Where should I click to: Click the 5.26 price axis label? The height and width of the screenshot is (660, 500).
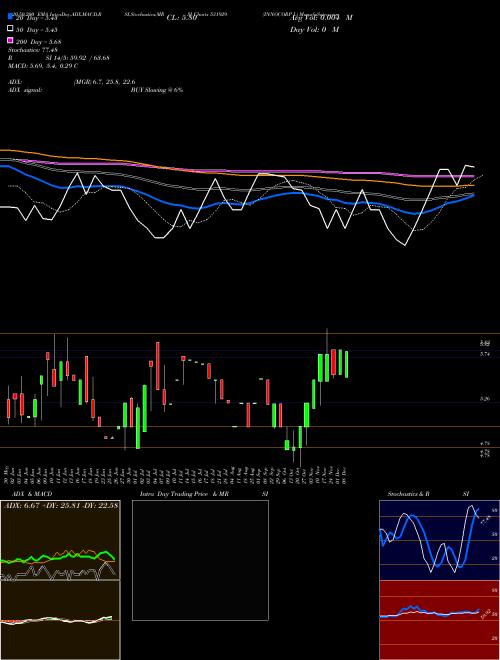click(484, 399)
